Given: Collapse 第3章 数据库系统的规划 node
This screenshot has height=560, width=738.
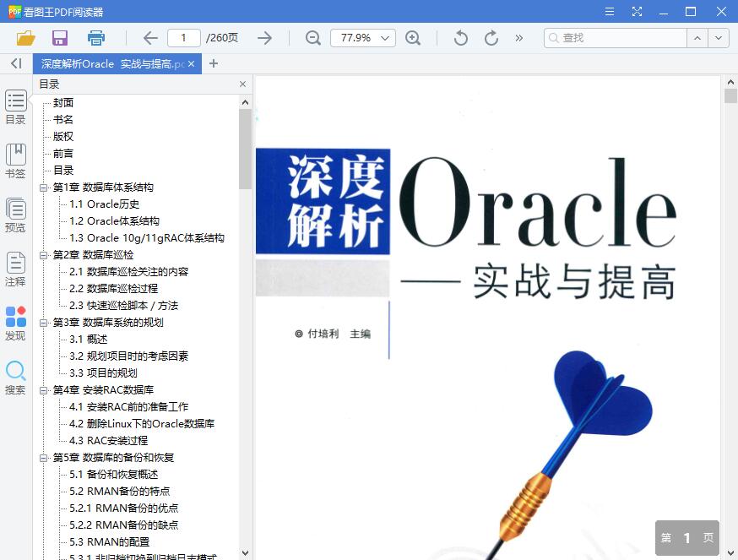Looking at the screenshot, I should pos(43,323).
